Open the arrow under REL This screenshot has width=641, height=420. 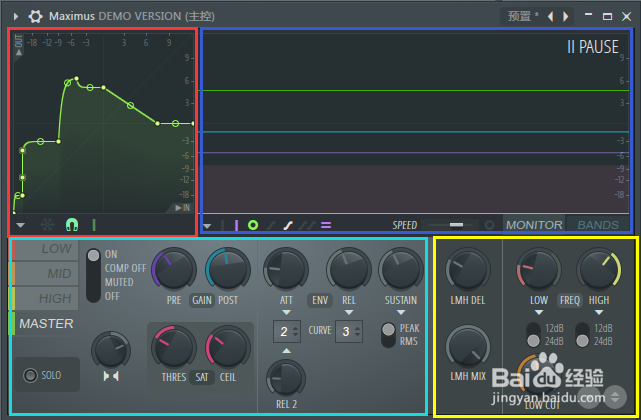(x=349, y=313)
